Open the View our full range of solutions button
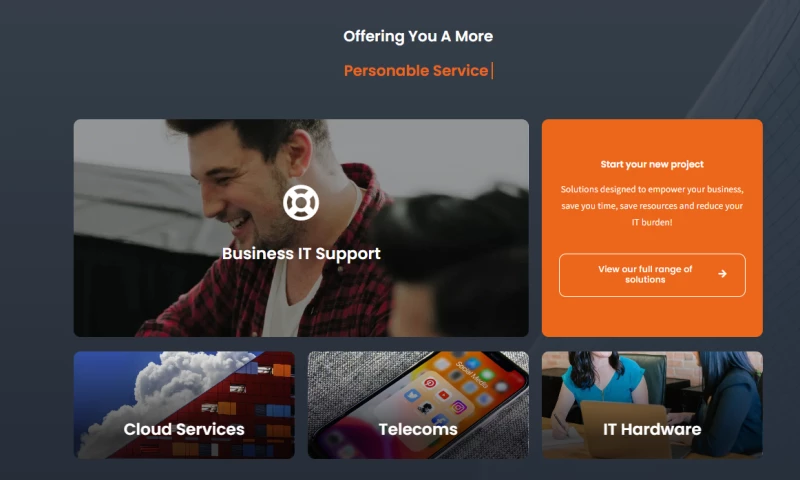 (x=652, y=275)
